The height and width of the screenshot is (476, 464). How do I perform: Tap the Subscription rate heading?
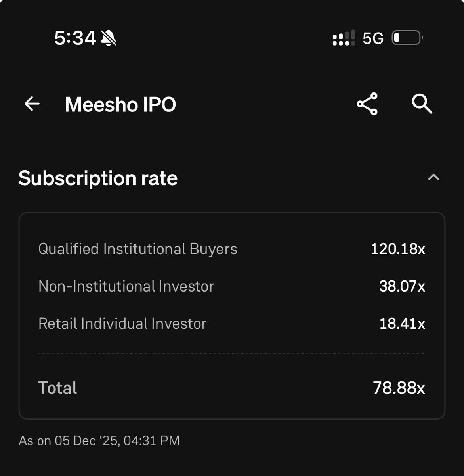click(98, 178)
